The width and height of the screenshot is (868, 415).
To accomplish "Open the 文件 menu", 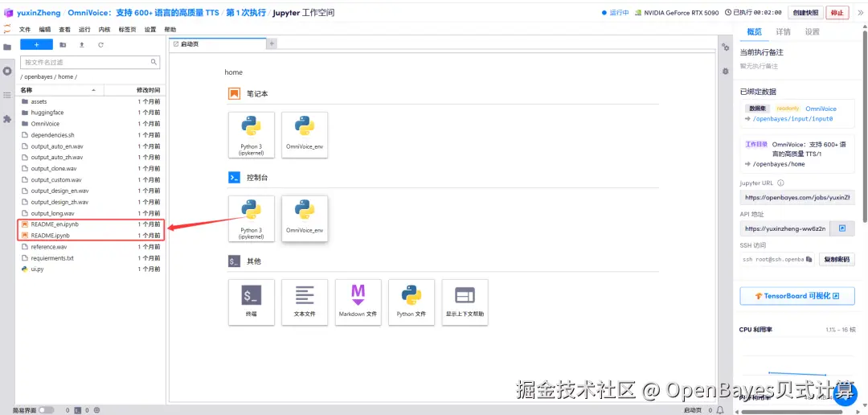I will [25, 30].
